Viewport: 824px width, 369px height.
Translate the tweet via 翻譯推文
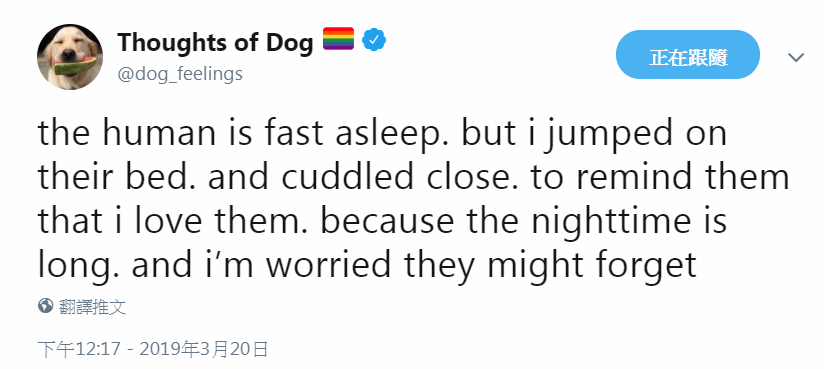tap(92, 306)
